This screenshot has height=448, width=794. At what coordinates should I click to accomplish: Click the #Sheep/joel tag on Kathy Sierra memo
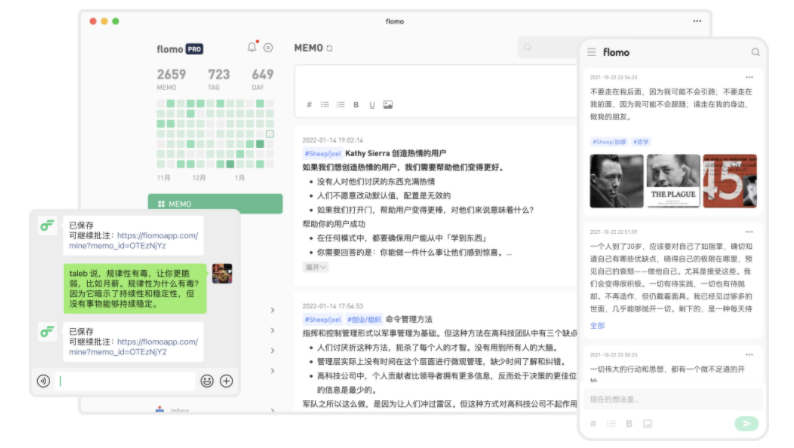(323, 153)
